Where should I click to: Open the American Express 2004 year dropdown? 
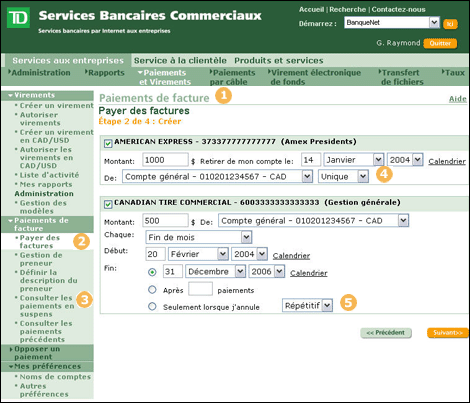click(405, 160)
